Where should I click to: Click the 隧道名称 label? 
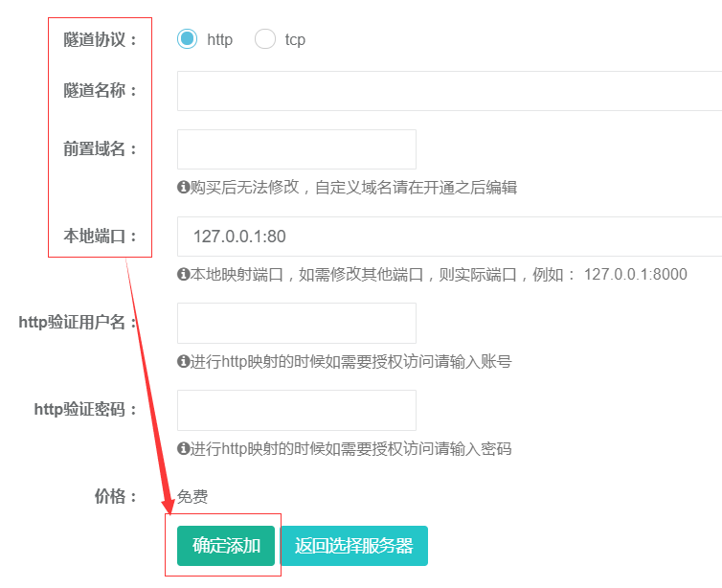tap(100, 91)
